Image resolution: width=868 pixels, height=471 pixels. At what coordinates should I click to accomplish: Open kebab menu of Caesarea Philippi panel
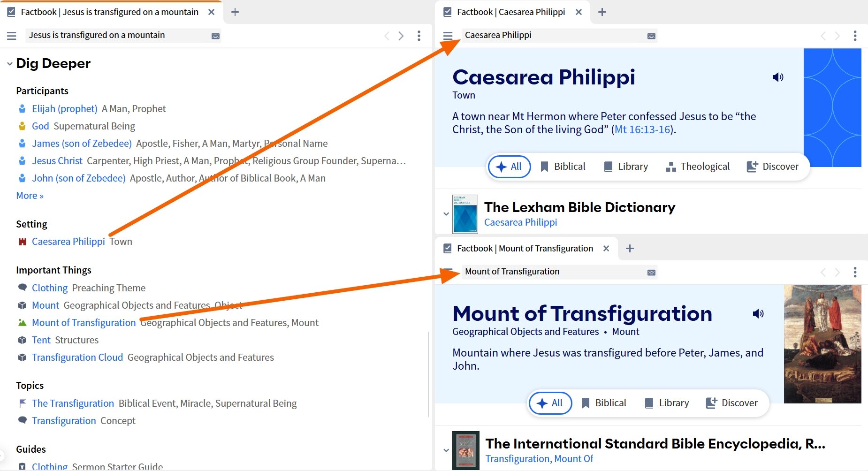click(855, 36)
